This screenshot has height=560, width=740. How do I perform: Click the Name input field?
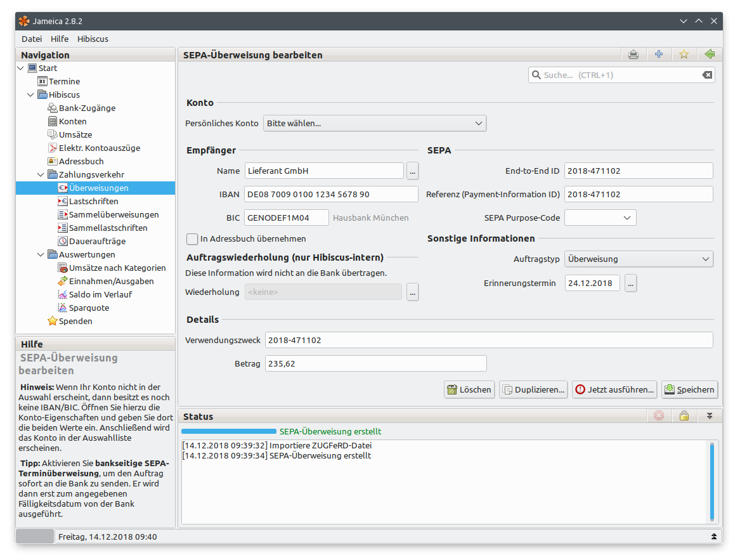click(324, 171)
